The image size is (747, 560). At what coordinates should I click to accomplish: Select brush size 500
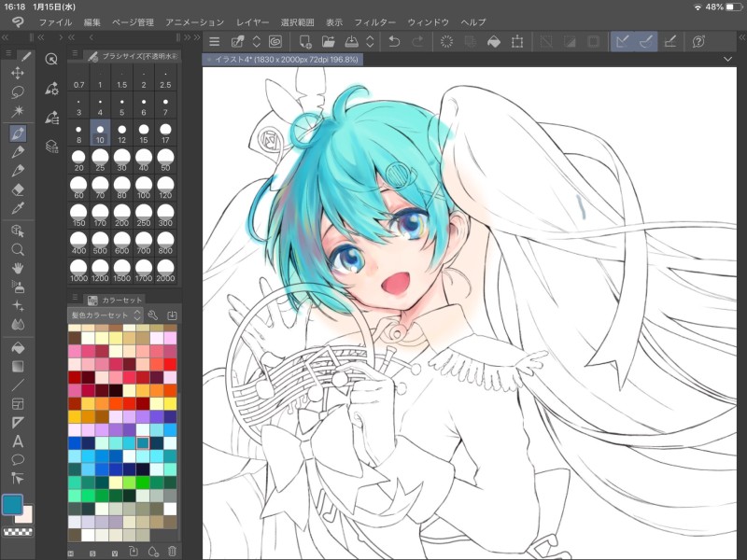(100, 243)
